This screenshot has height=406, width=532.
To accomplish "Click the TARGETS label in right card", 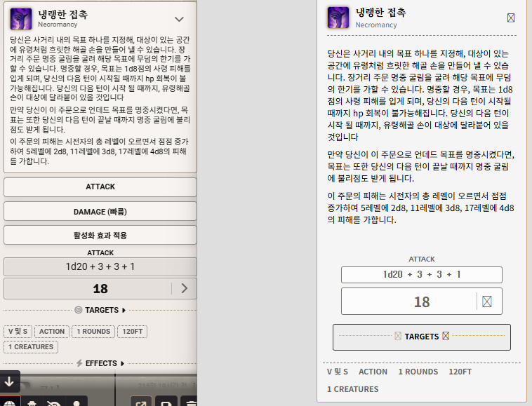I will [x=422, y=337].
